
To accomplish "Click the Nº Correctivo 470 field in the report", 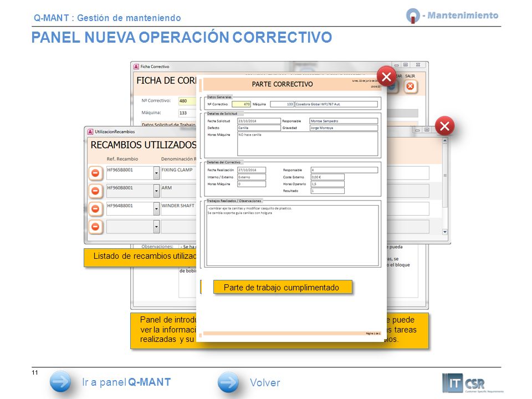I will [241, 104].
